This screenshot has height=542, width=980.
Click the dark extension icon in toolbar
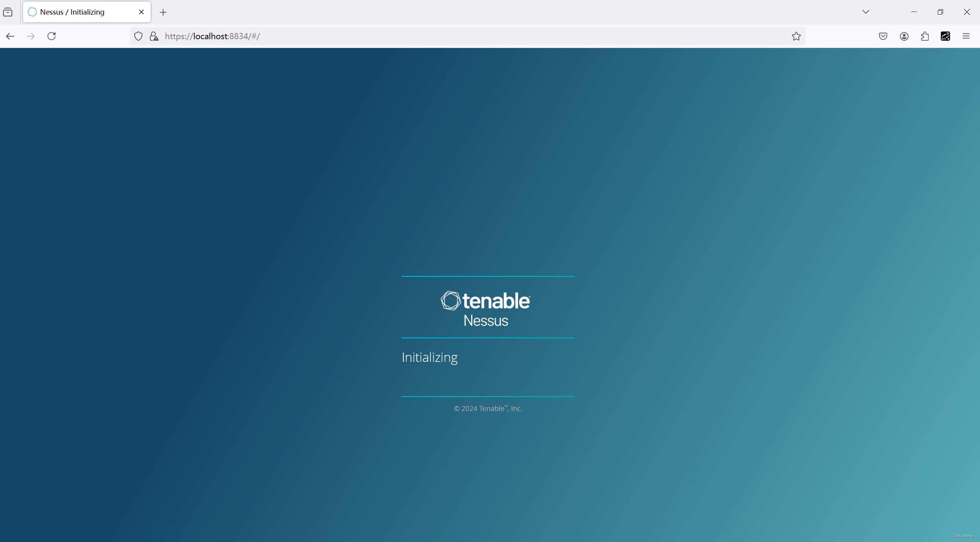tap(945, 36)
